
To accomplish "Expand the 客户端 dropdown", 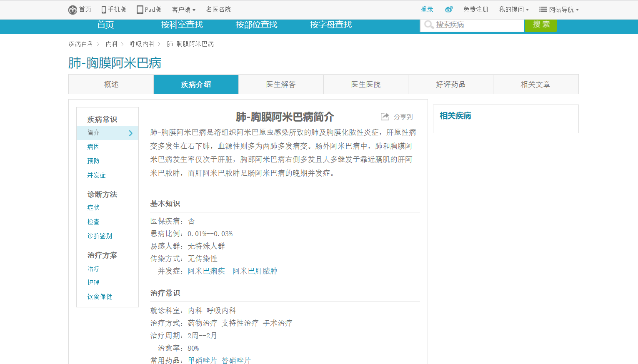I will [x=183, y=10].
